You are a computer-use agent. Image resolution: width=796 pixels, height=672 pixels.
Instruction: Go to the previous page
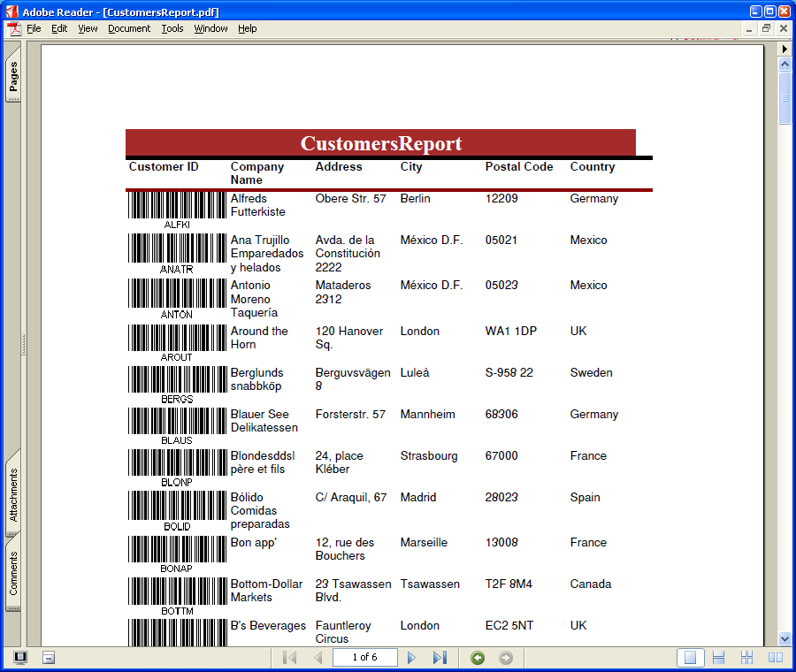318,658
